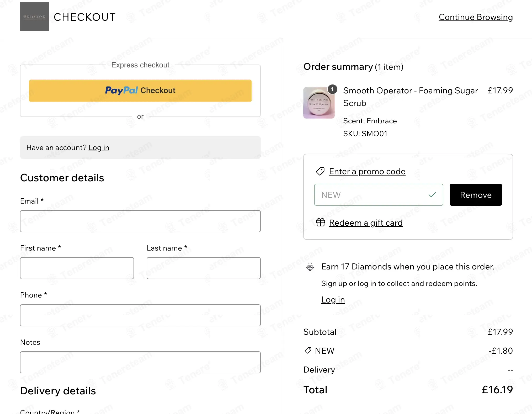Click the promo code tag icon
Screen dimensions: 532x414
(x=320, y=171)
